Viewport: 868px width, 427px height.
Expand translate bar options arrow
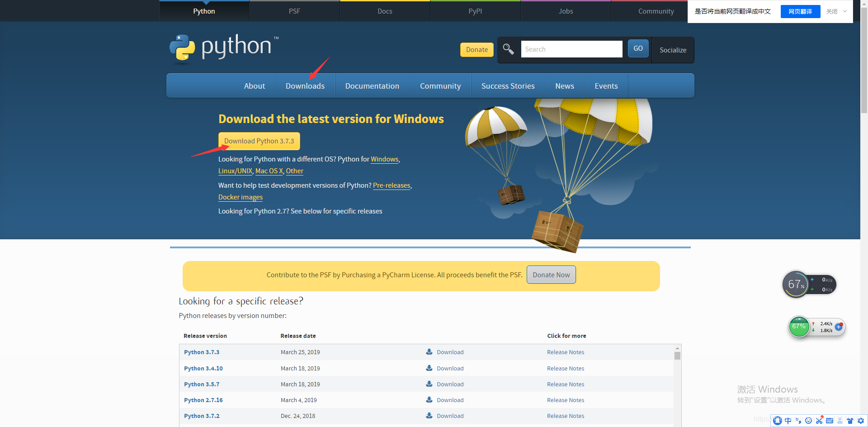(x=845, y=11)
